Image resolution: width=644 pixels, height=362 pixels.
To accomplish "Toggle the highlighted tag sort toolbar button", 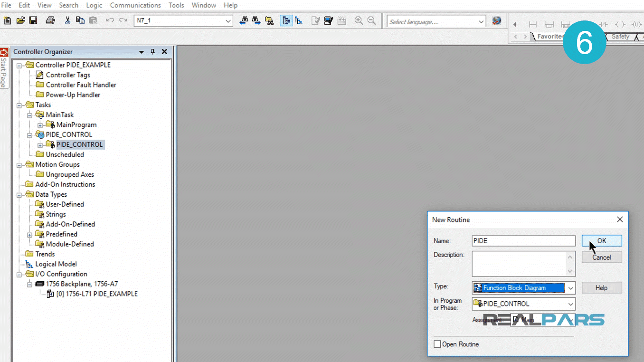I will pyautogui.click(x=286, y=21).
